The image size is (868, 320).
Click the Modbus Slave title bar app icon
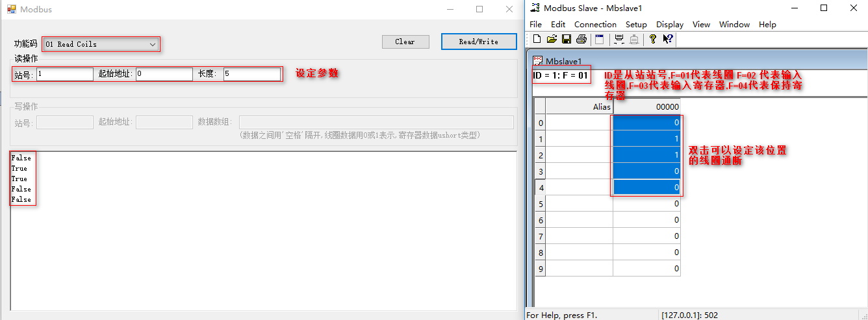coord(535,8)
